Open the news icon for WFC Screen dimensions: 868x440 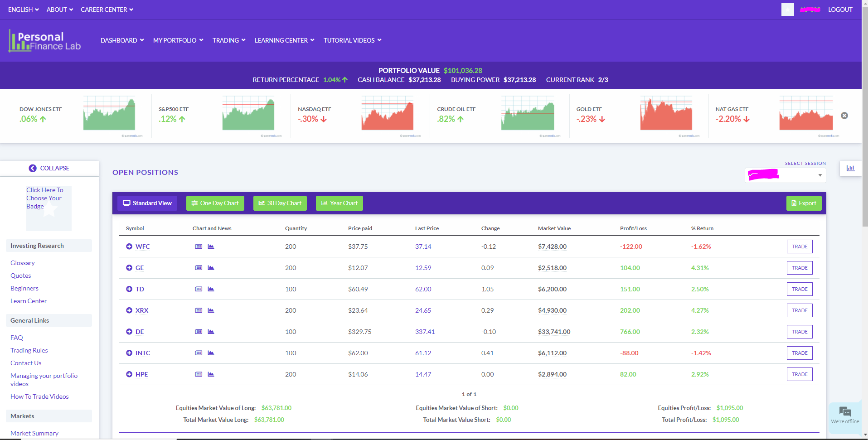[199, 247]
